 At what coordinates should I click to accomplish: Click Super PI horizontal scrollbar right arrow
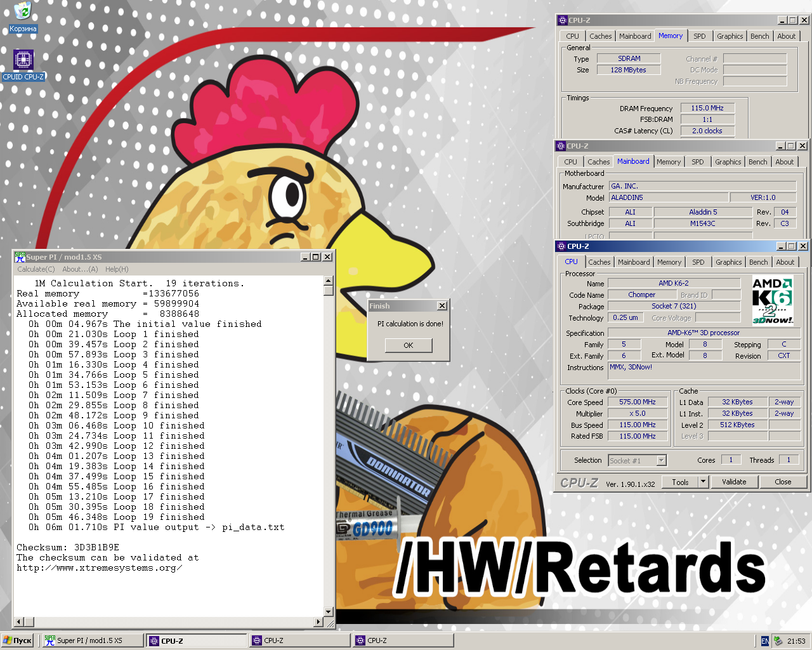tap(318, 622)
